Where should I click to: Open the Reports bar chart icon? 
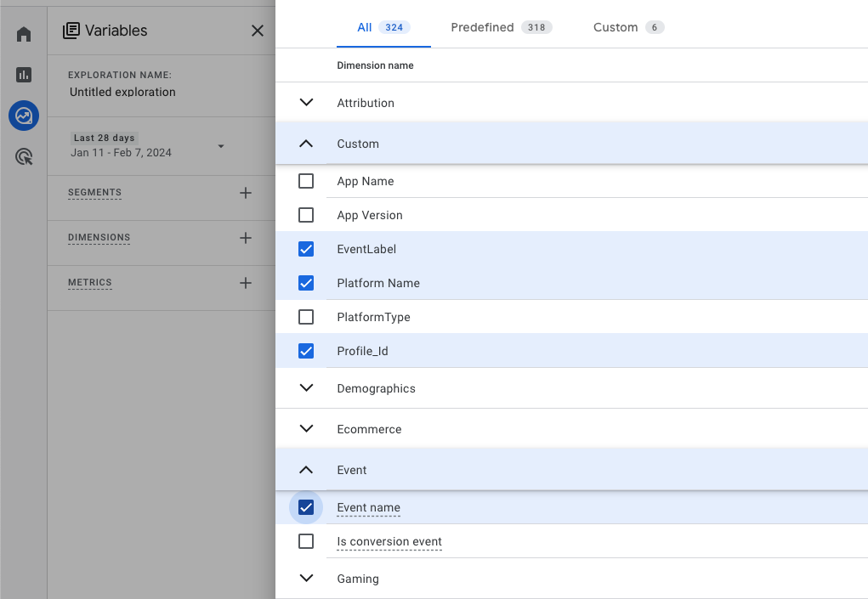click(x=24, y=75)
